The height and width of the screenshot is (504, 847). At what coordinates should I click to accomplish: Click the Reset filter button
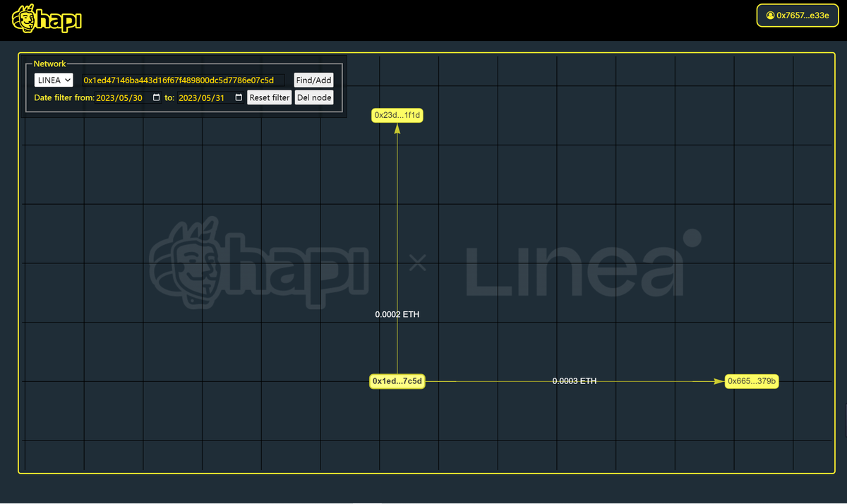(x=269, y=97)
